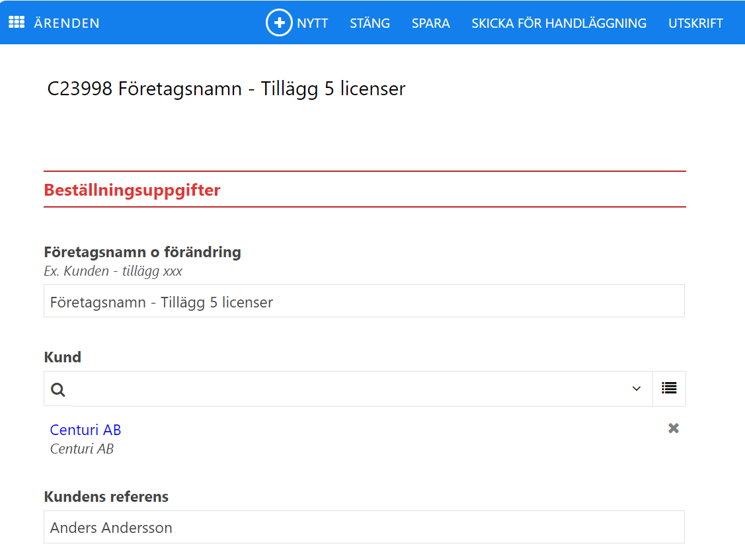Click the title C23998 Företagsnamn - Tillägg 5 licenser

pos(226,89)
